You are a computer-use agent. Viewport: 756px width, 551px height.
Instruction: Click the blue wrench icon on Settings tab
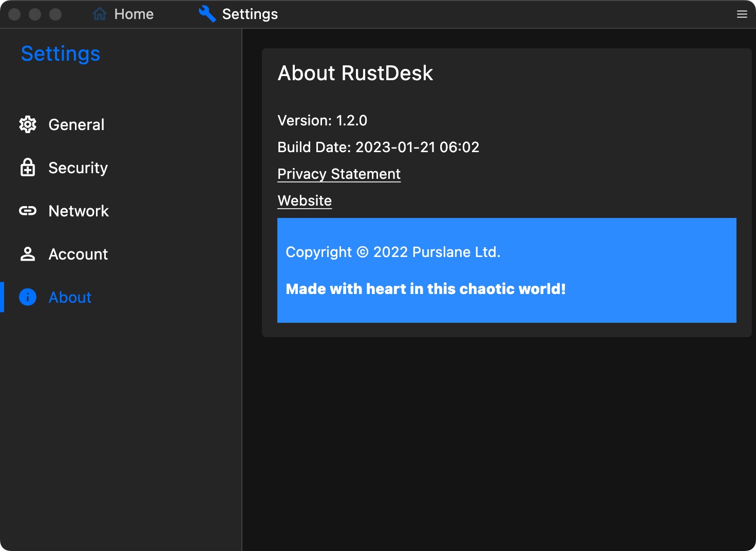pyautogui.click(x=207, y=13)
